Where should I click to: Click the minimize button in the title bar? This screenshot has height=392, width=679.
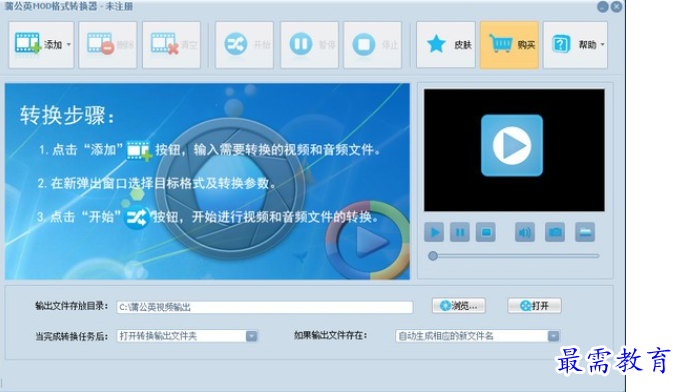[603, 7]
